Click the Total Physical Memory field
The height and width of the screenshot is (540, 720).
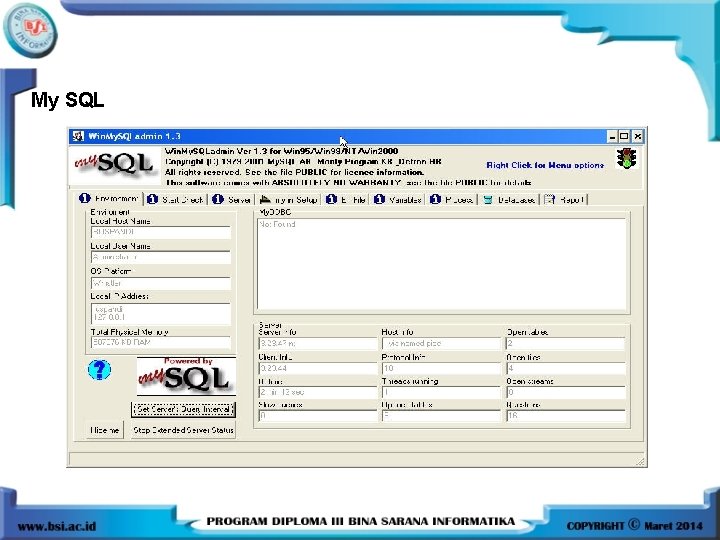(x=161, y=343)
